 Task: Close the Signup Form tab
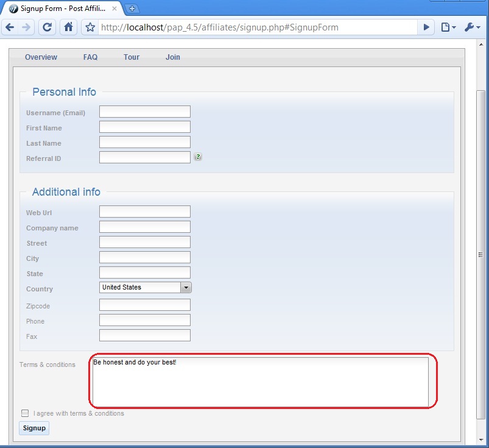tap(114, 9)
